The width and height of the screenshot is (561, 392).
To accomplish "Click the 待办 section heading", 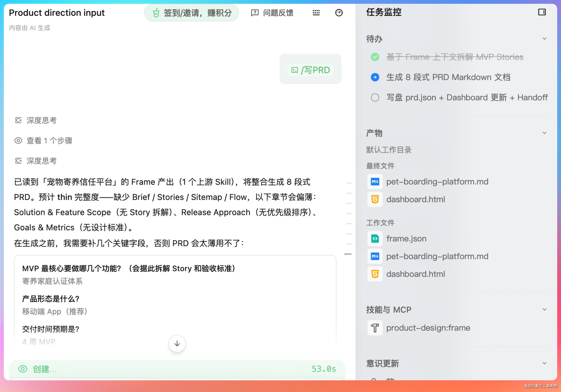I will pos(374,39).
